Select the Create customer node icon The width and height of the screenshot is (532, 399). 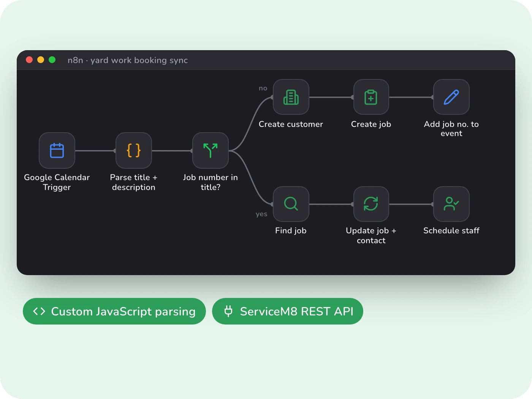tap(291, 97)
